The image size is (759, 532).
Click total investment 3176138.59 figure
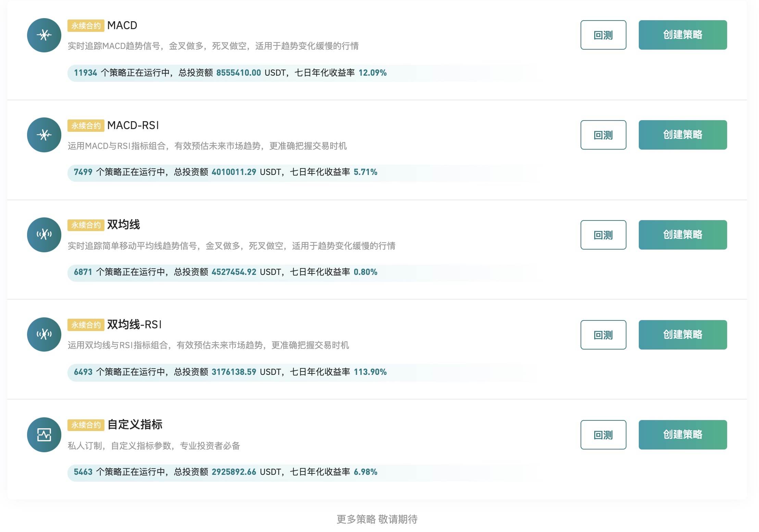pyautogui.click(x=234, y=372)
